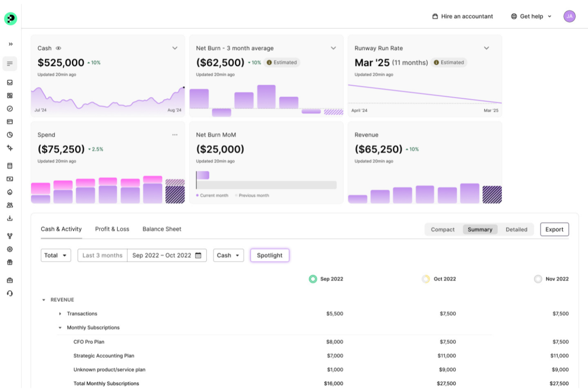Expand the Runway Run Rate card chevron
Image resolution: width=588 pixels, height=392 pixels.
pyautogui.click(x=486, y=48)
